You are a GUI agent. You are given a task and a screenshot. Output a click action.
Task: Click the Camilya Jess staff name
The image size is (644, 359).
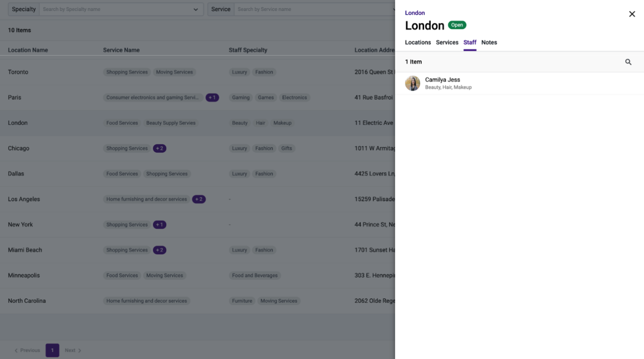(x=442, y=80)
